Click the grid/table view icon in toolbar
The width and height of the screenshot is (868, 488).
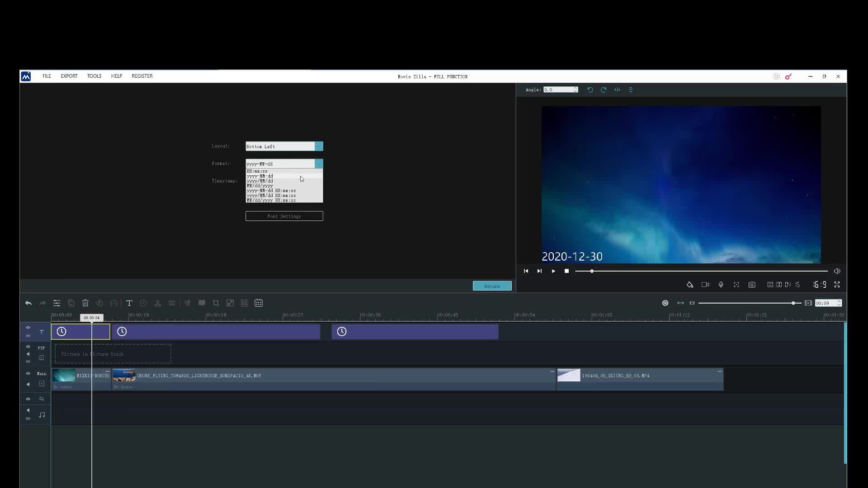point(259,303)
